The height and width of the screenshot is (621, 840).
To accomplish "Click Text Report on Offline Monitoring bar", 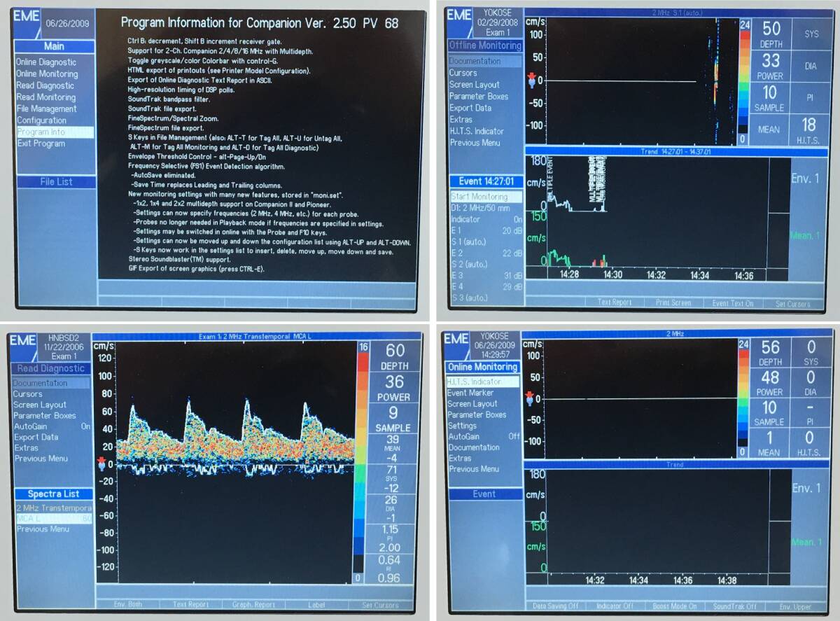I will point(614,302).
